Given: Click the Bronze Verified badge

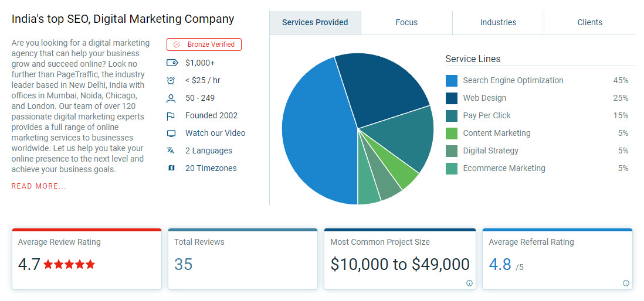Looking at the screenshot, I should (x=204, y=45).
